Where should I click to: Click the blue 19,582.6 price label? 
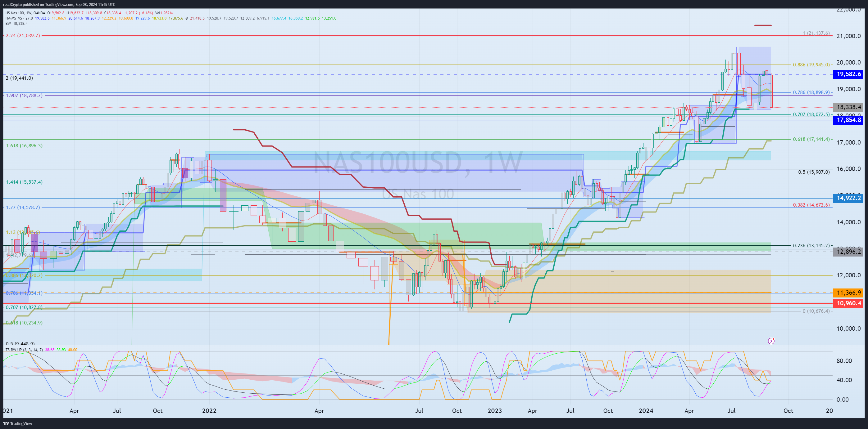(848, 74)
